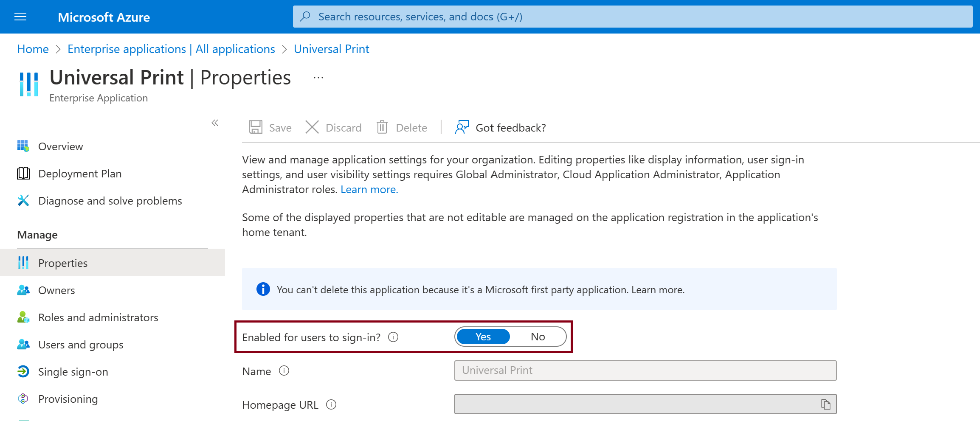Click the Properties bars icon in sidebar
Screen dimensions: 980x421
[23, 263]
